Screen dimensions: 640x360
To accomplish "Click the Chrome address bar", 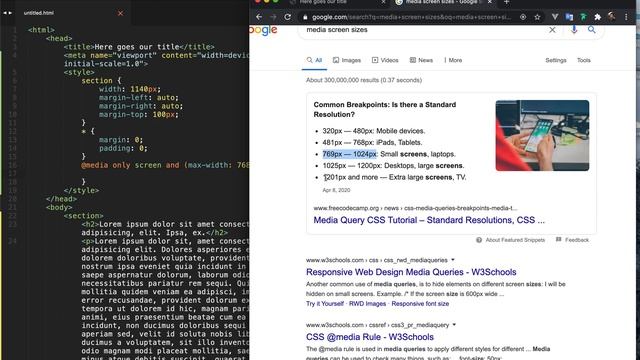I will [x=411, y=17].
